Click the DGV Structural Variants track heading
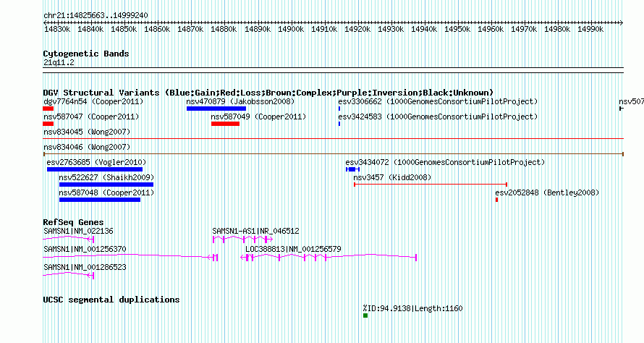 click(x=268, y=93)
